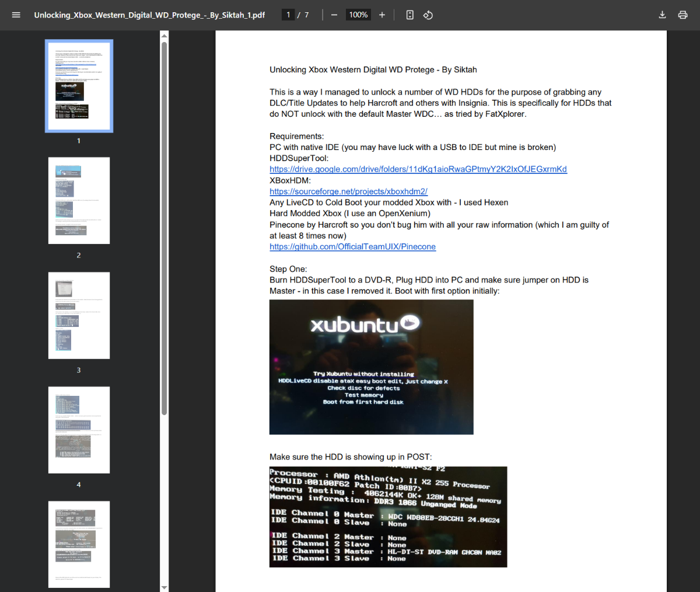Click the thumbnail sidebar scrollbar thumb
The image size is (700, 592).
click(x=164, y=228)
